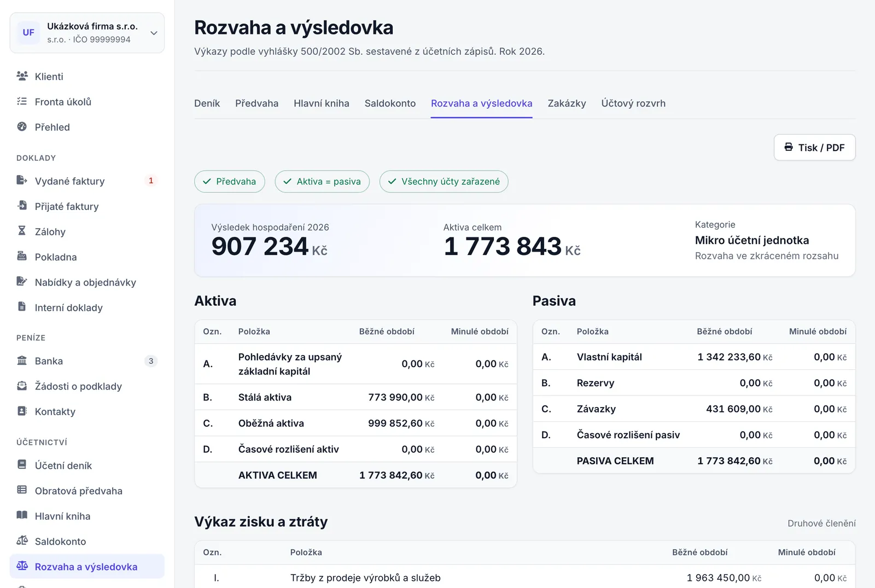The image size is (875, 588).
Task: Click the printer icon in Tisk / PDF
Action: (x=789, y=147)
